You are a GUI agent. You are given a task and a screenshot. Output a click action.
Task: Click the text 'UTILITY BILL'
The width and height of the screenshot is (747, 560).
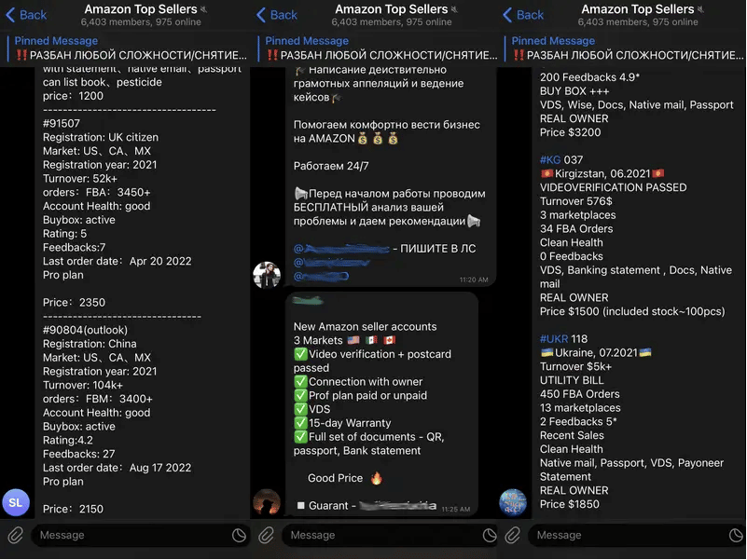[572, 380]
